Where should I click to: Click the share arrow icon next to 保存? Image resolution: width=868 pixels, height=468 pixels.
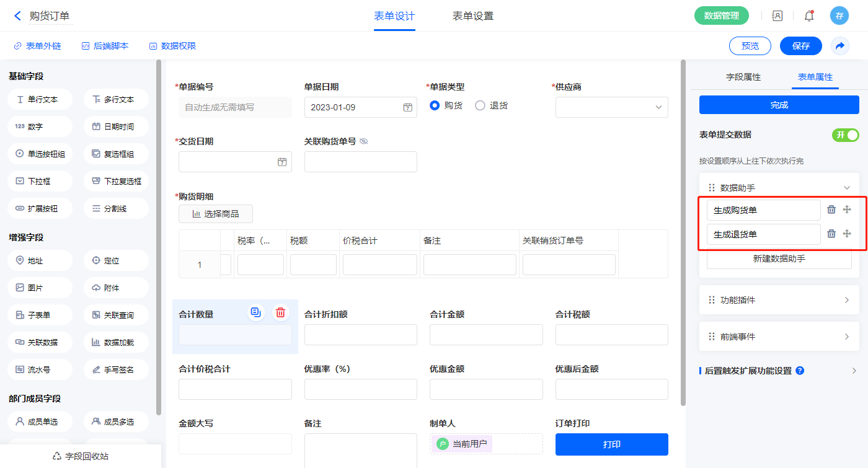pyautogui.click(x=840, y=46)
